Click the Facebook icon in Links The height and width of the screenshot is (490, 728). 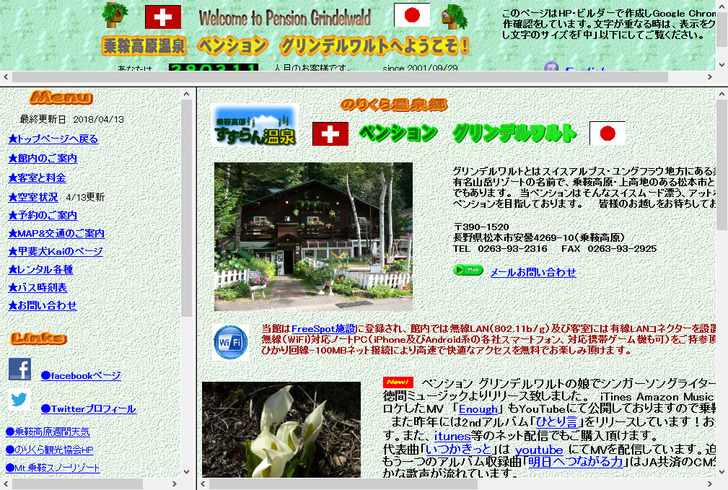20,369
